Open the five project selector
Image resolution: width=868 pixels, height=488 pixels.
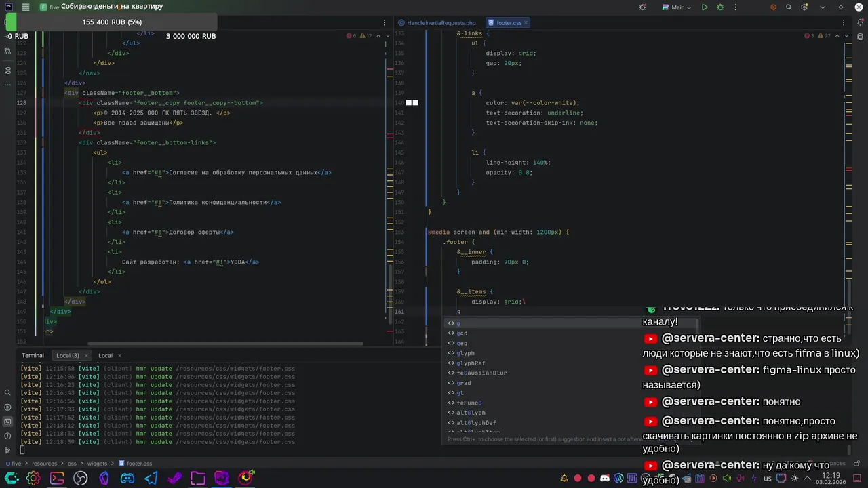pos(50,7)
